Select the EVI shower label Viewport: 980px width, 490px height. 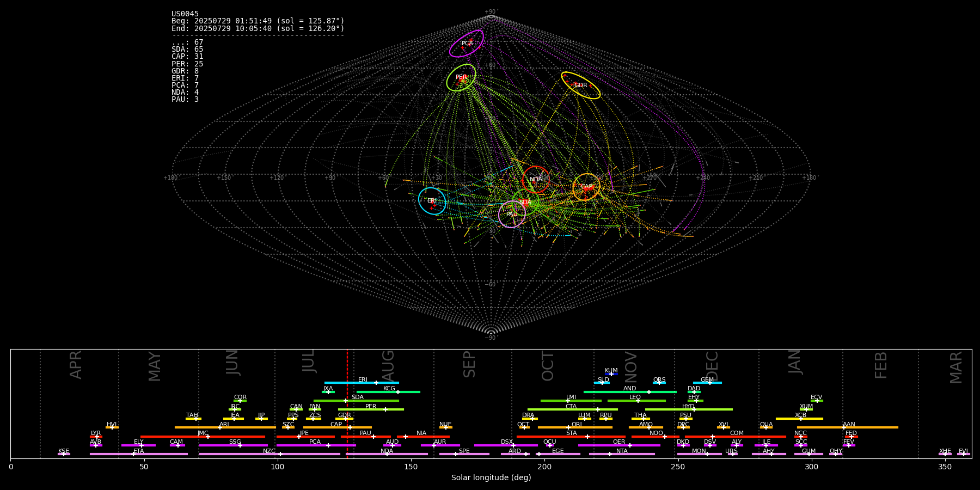963,451
